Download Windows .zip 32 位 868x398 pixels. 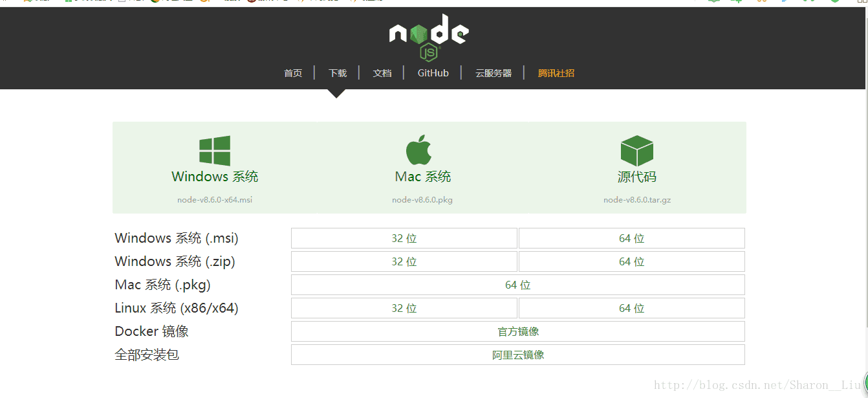[x=404, y=261]
